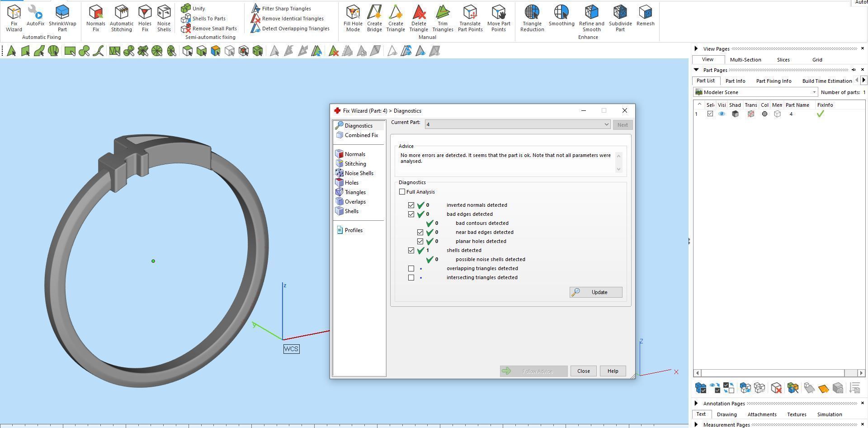Launch the Remesh tool
Viewport: 868px width, 428px height.
645,16
